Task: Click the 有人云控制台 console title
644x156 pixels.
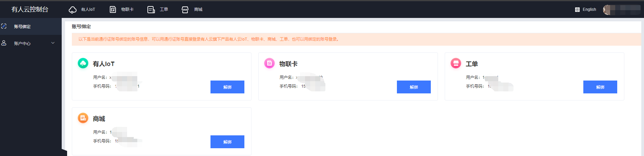Action: pos(30,9)
